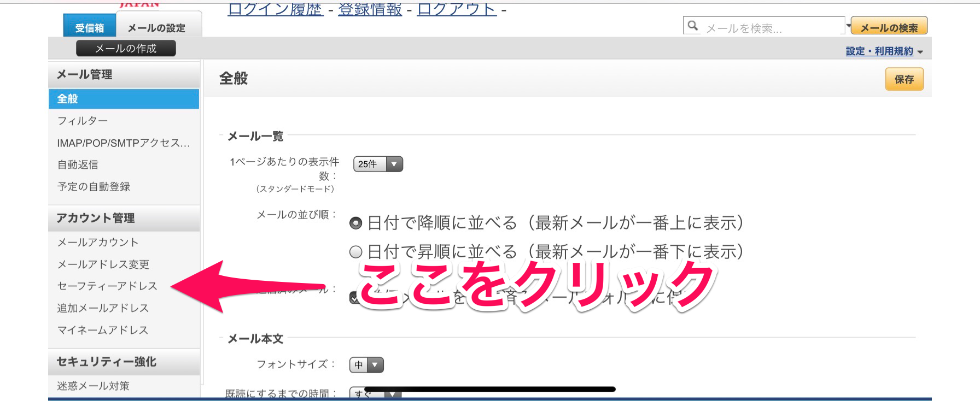The image size is (980, 401).
Task: Click the ログアウト link
Action: pos(457,9)
